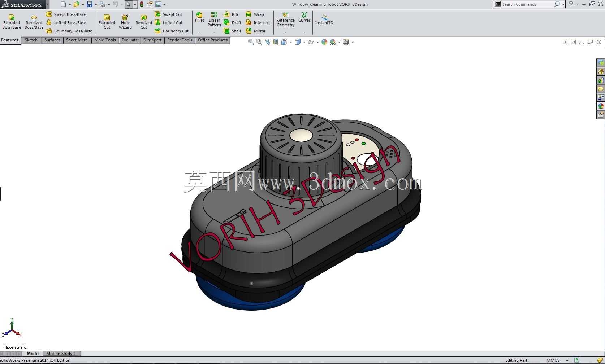Click the Lofted Cut tool
The image size is (605, 364).
coord(168,23)
